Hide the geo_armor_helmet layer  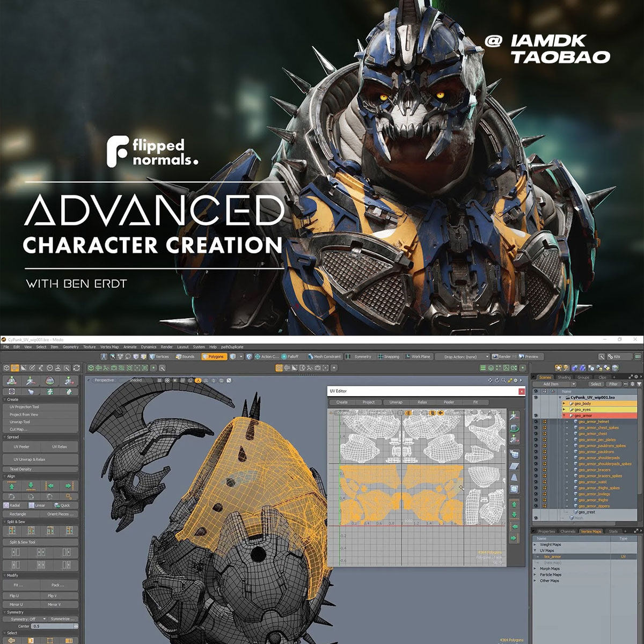pyautogui.click(x=536, y=422)
